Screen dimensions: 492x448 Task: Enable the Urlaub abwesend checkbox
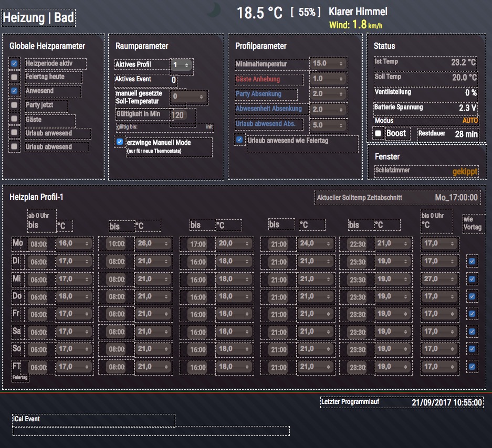point(14,146)
